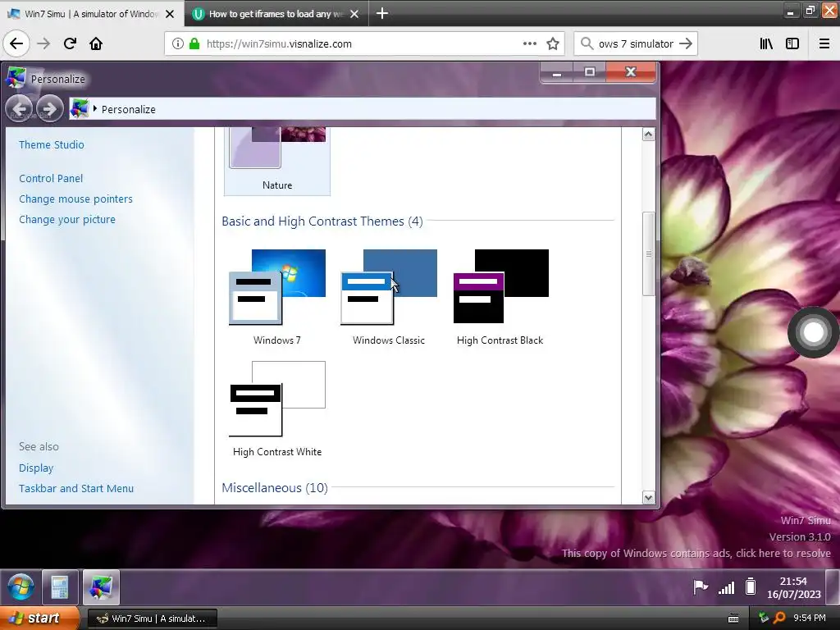Image resolution: width=840 pixels, height=630 pixels.
Task: Go back with Firefox back arrow
Action: tap(16, 43)
